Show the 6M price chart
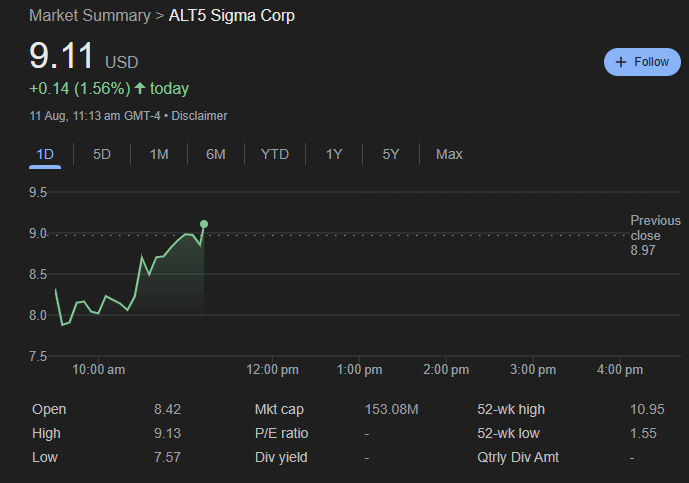The width and height of the screenshot is (689, 483). tap(216, 154)
